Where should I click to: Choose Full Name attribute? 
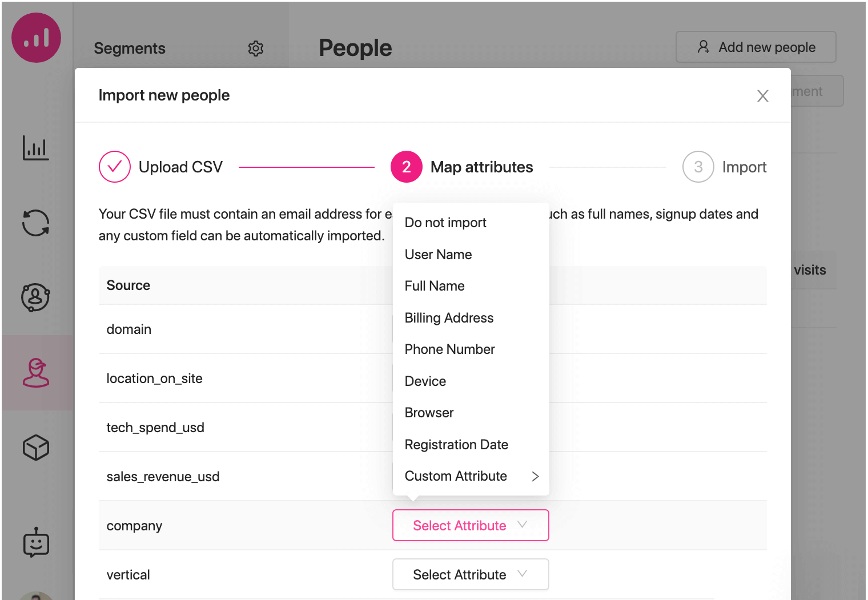[x=471, y=286]
